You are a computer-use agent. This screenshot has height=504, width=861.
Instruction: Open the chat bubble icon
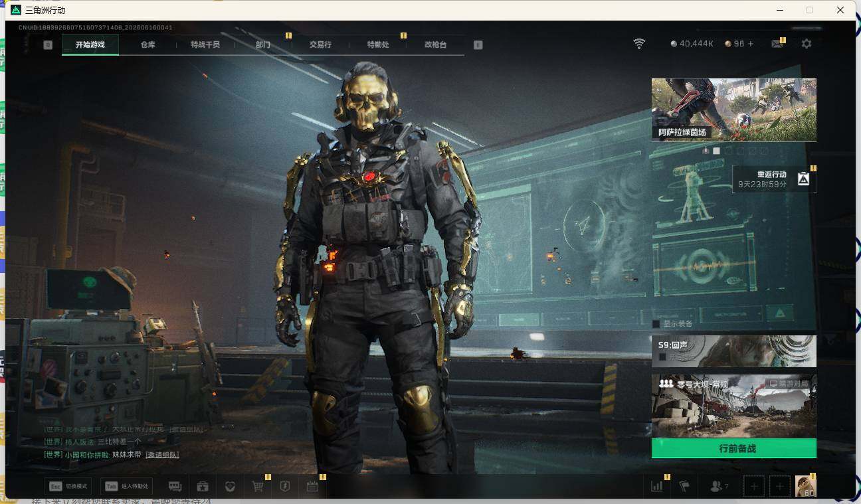[175, 487]
